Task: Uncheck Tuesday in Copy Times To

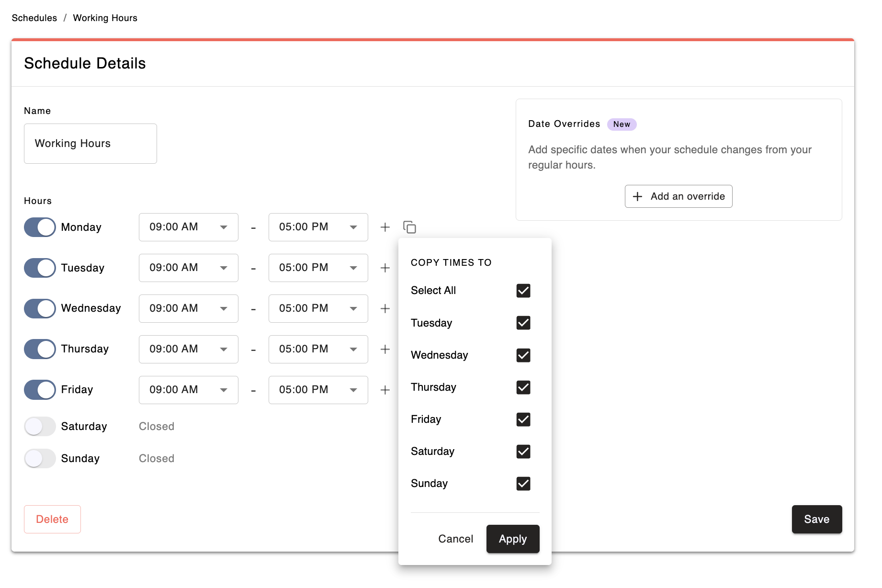Action: point(523,323)
